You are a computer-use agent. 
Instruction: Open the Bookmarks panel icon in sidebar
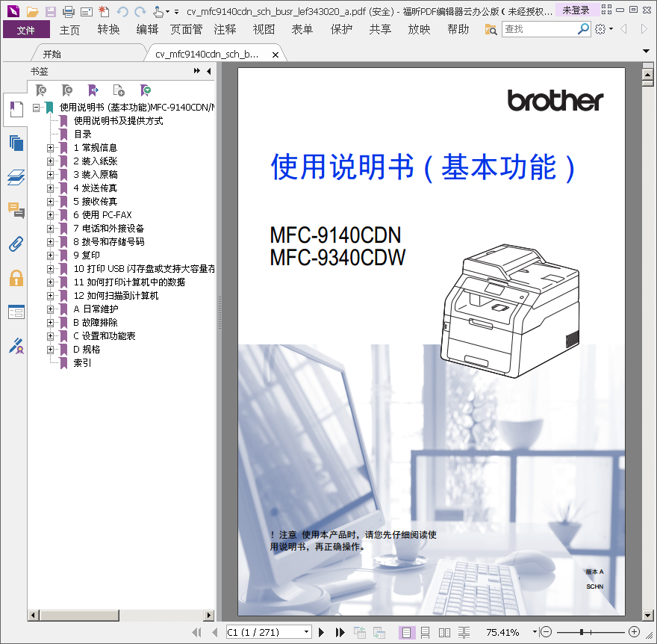[x=16, y=109]
